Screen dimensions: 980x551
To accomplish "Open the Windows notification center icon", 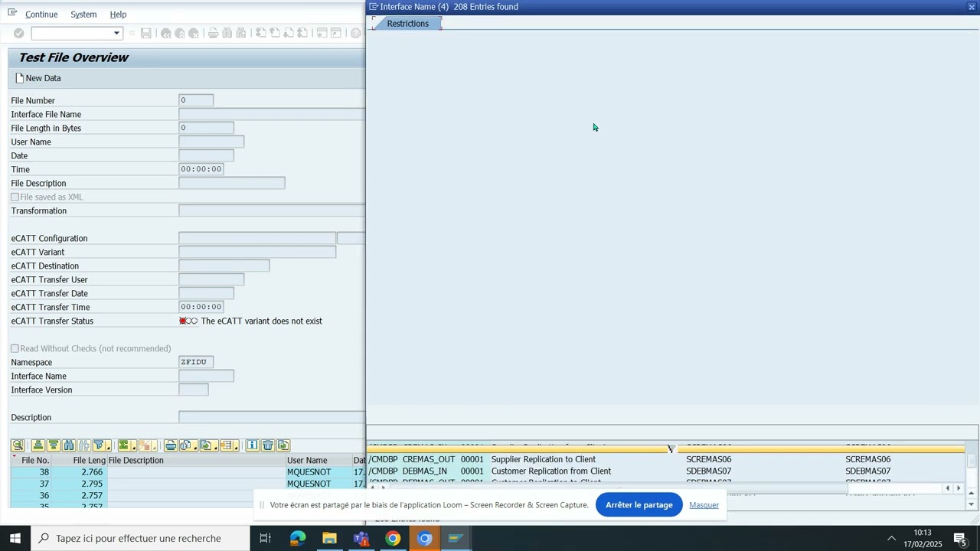I will 961,539.
